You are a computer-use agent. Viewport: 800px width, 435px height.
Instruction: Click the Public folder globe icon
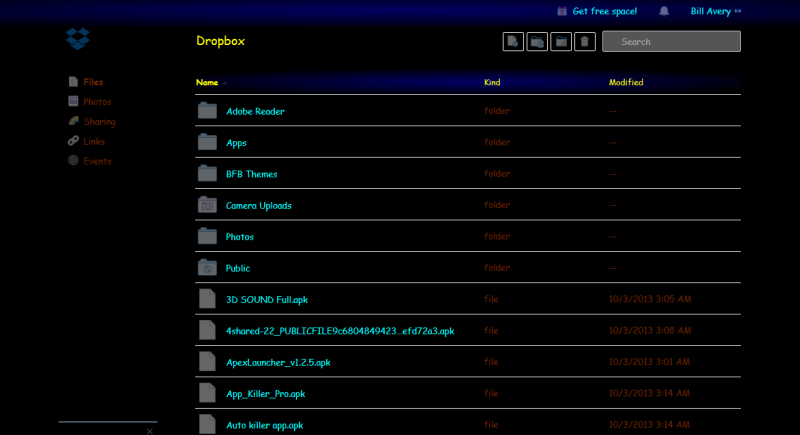[x=207, y=268]
